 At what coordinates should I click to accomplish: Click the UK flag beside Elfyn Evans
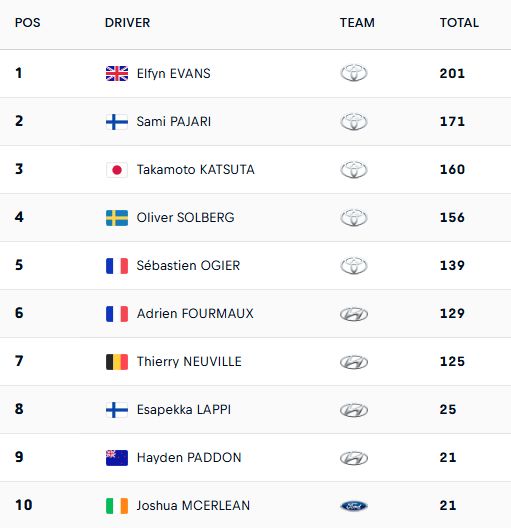pyautogui.click(x=117, y=73)
